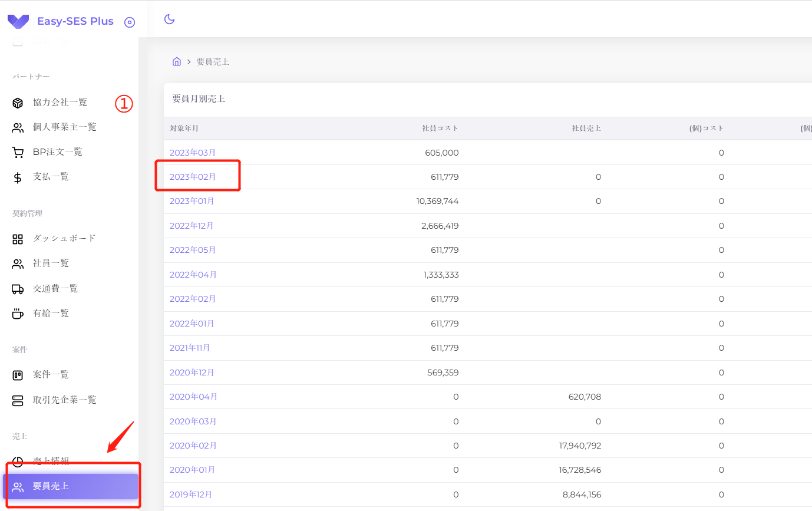Open the 2023年02月 sales link

(193, 177)
